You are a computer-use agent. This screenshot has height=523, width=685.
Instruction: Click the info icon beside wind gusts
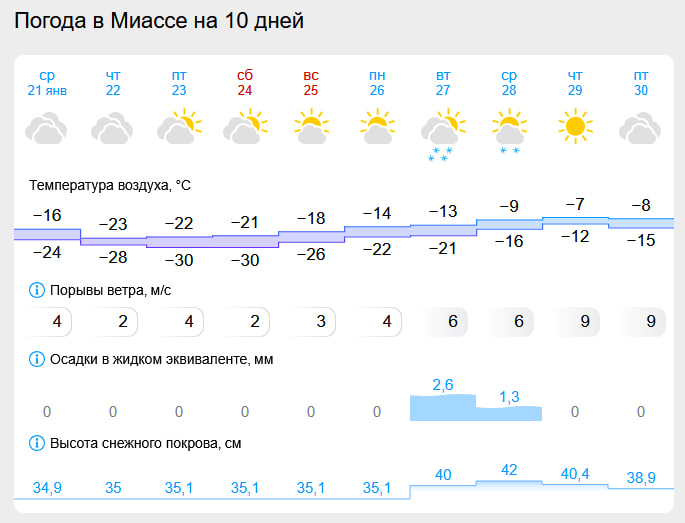[x=39, y=291]
